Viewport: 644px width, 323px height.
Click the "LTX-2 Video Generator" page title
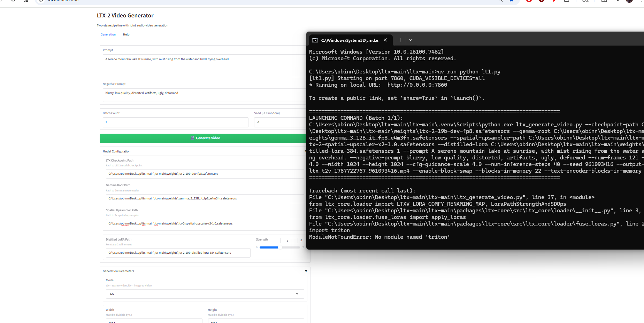125,15
